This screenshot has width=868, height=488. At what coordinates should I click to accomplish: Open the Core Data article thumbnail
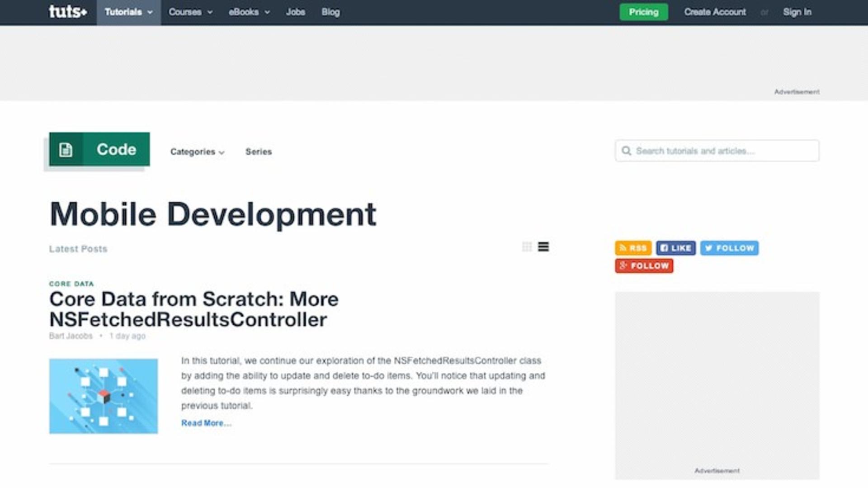click(x=104, y=396)
